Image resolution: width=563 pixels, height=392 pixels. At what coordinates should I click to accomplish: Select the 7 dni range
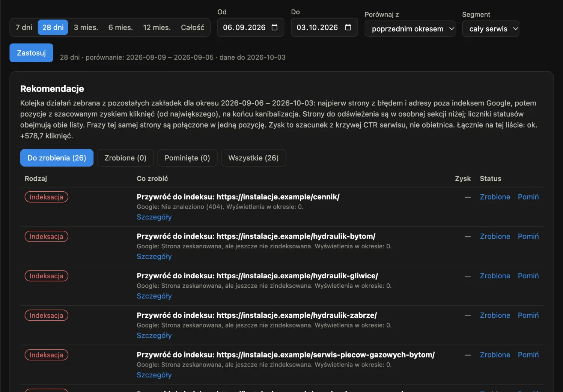coord(24,27)
